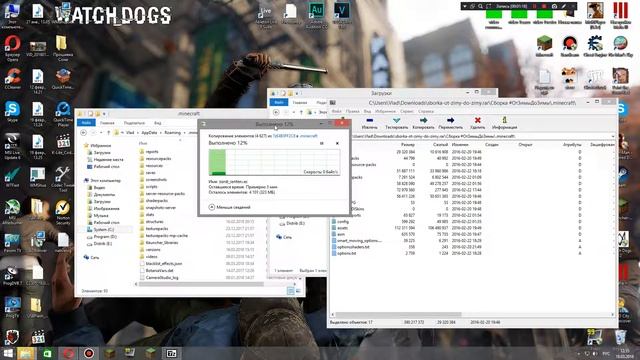Click the .minecraft destination link in copy dialog
The width and height of the screenshot is (640, 360).
point(309,136)
